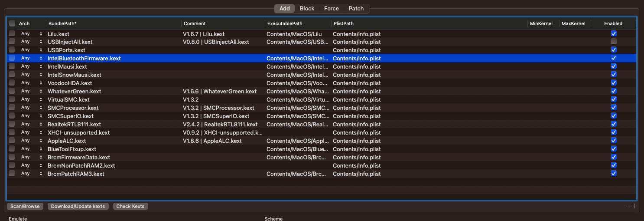Tick the row selector for WhateverGreen.kext
Image resolution: width=644 pixels, height=221 pixels.
[x=12, y=91]
